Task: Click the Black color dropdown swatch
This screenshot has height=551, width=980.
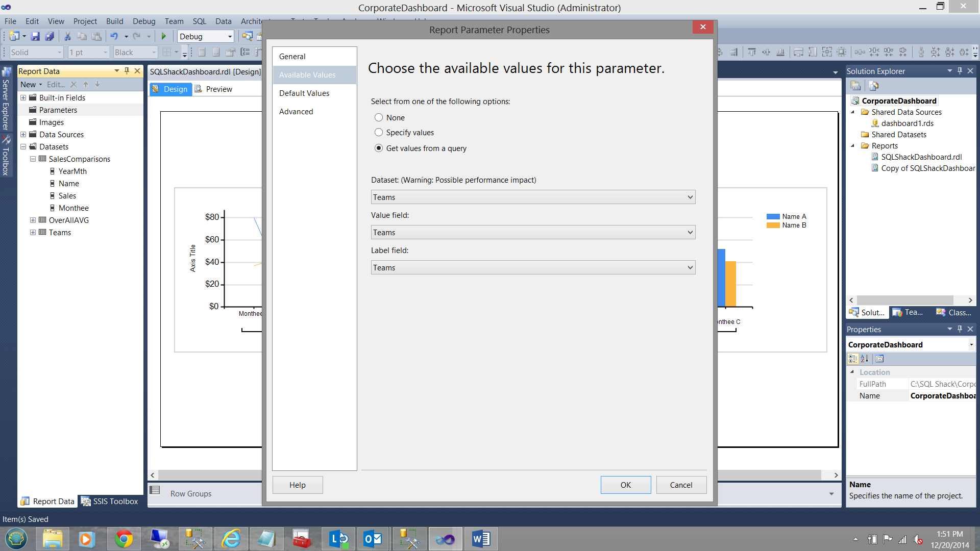Action: (135, 53)
